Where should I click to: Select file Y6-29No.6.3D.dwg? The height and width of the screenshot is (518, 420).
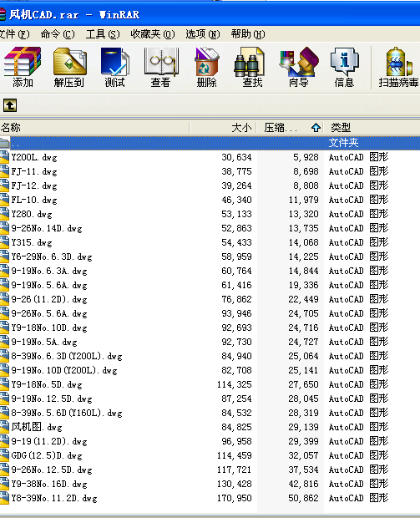[x=52, y=256]
